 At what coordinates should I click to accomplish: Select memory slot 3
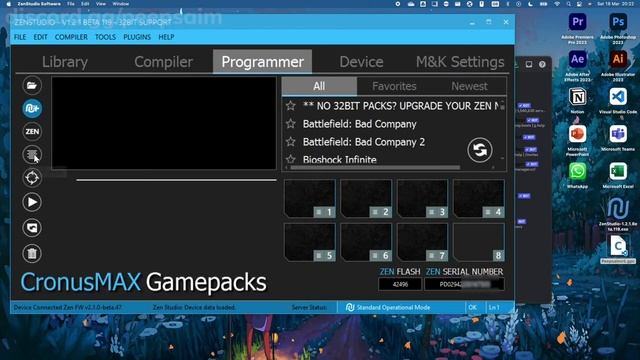coord(422,198)
